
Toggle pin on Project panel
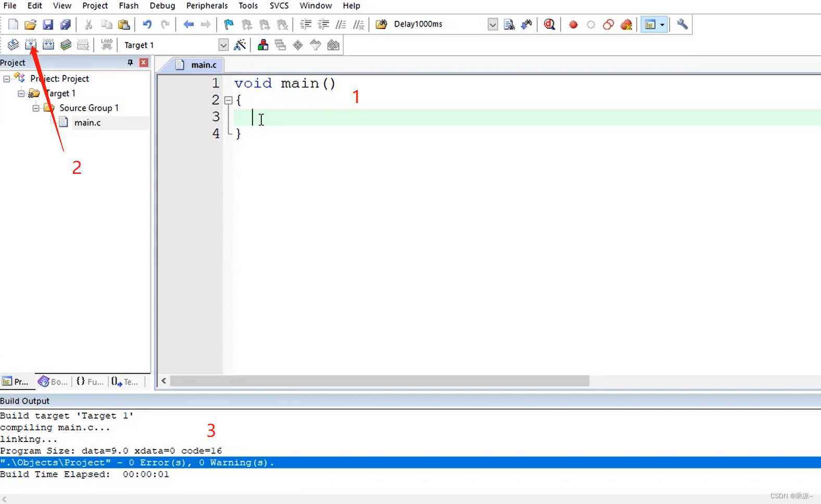click(130, 62)
